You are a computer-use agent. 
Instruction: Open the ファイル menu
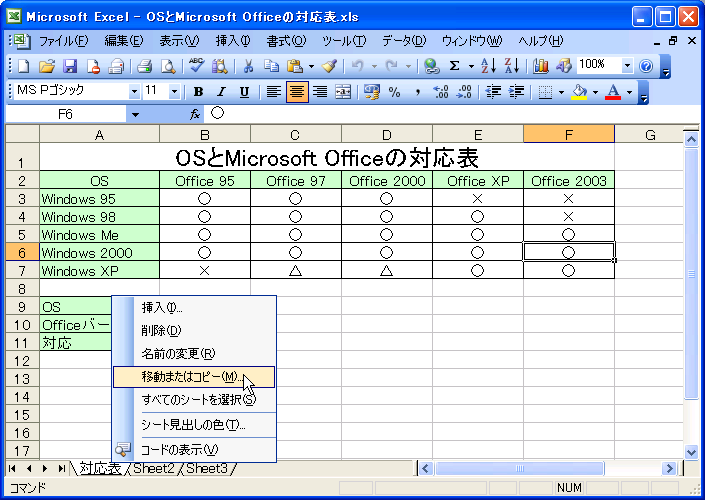pos(63,41)
